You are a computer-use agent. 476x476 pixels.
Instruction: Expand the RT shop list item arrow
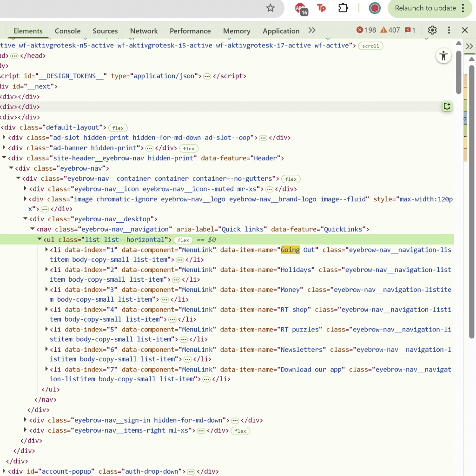[x=46, y=309]
